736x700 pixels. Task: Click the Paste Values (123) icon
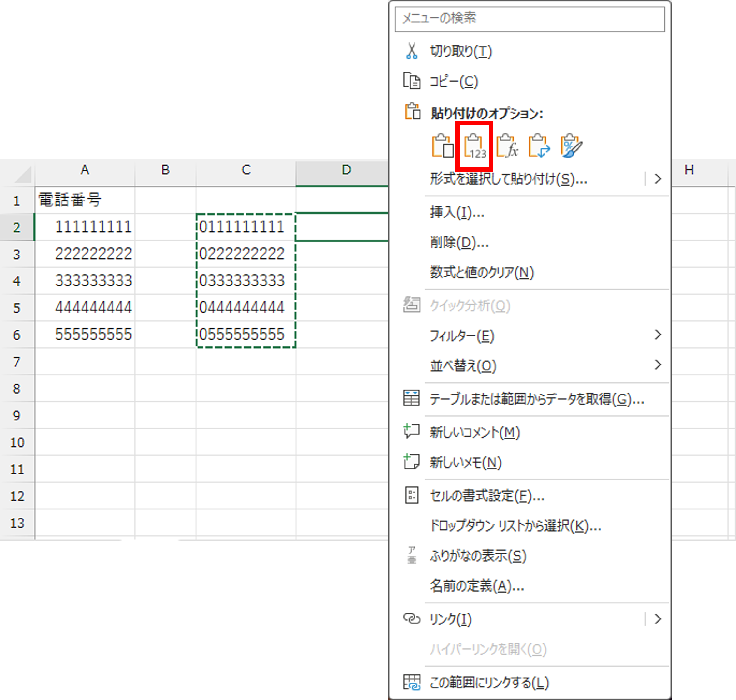tap(474, 146)
